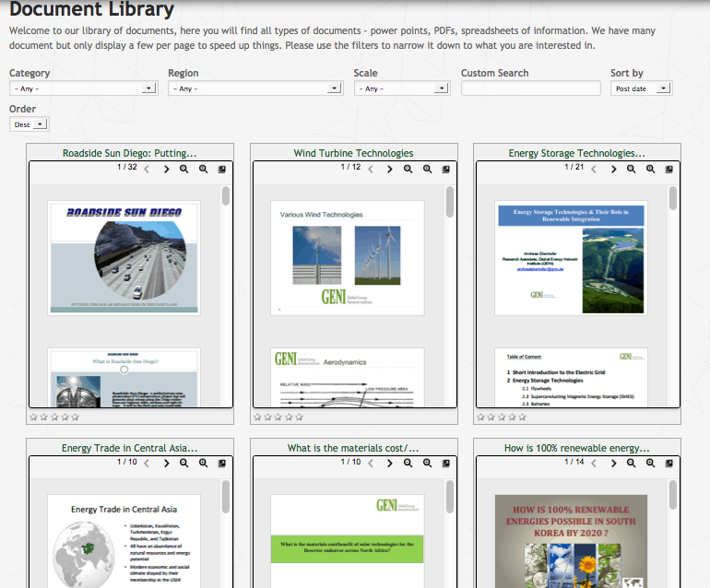
Task: Zoom in on Wind Turbine Technologies document
Action: pos(427,170)
